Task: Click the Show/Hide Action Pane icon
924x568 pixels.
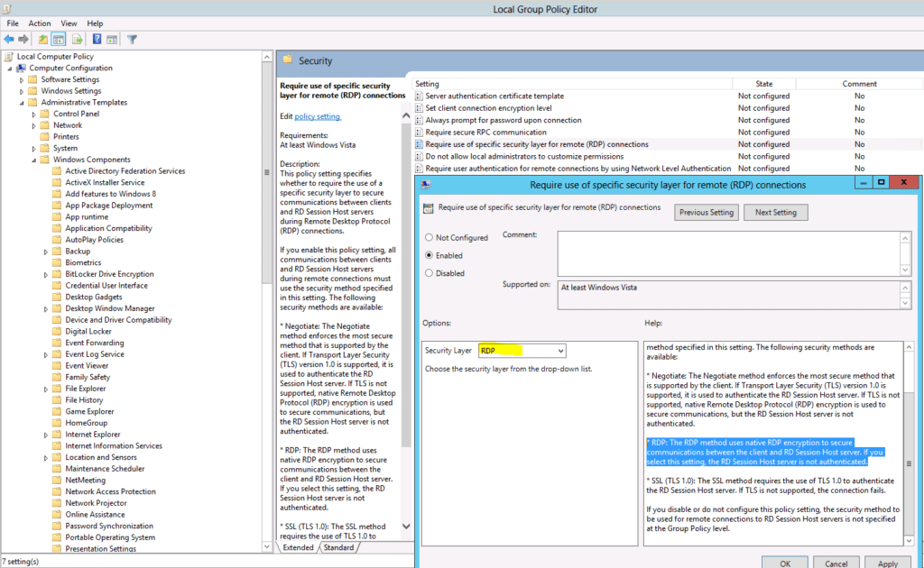Action: (x=111, y=39)
